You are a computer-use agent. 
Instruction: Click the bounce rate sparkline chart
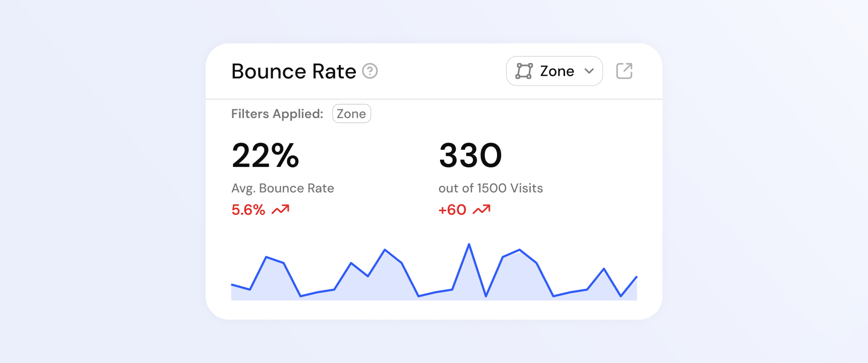(x=434, y=272)
